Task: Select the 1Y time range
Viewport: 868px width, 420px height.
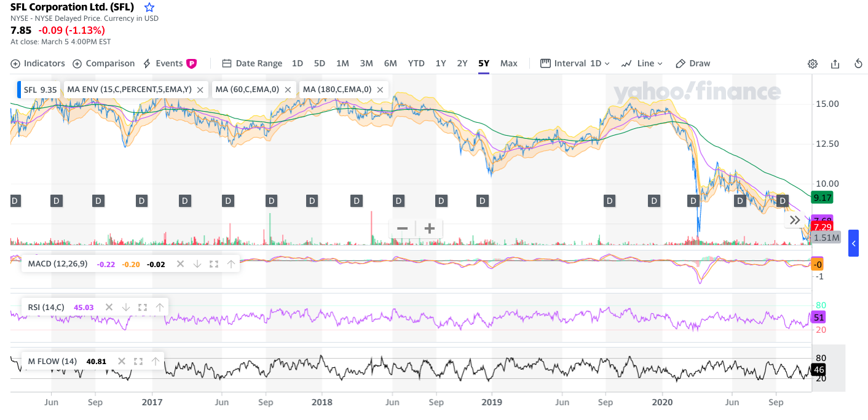Action: coord(441,63)
